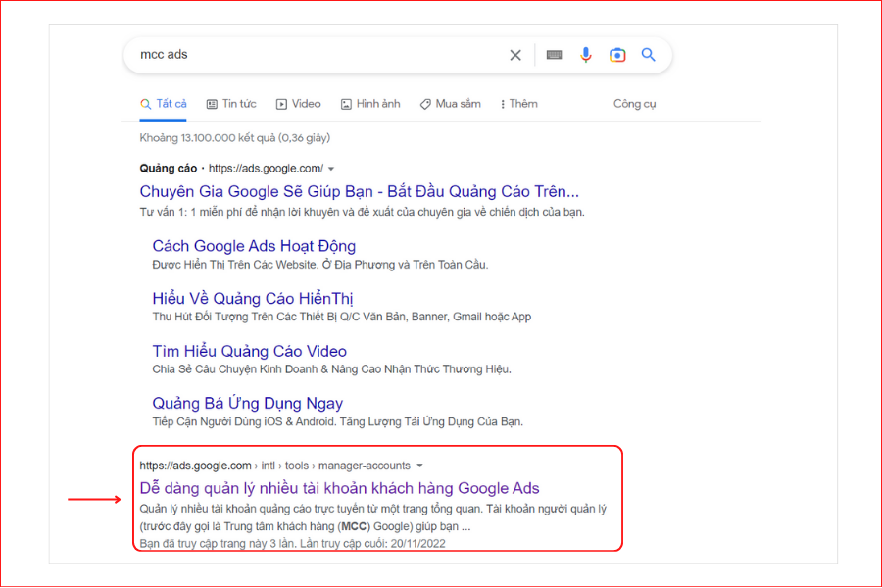Open 'Chuyên Gia Google Sẽ Giúp Bạn' ad link
This screenshot has height=588, width=882.
359,191
